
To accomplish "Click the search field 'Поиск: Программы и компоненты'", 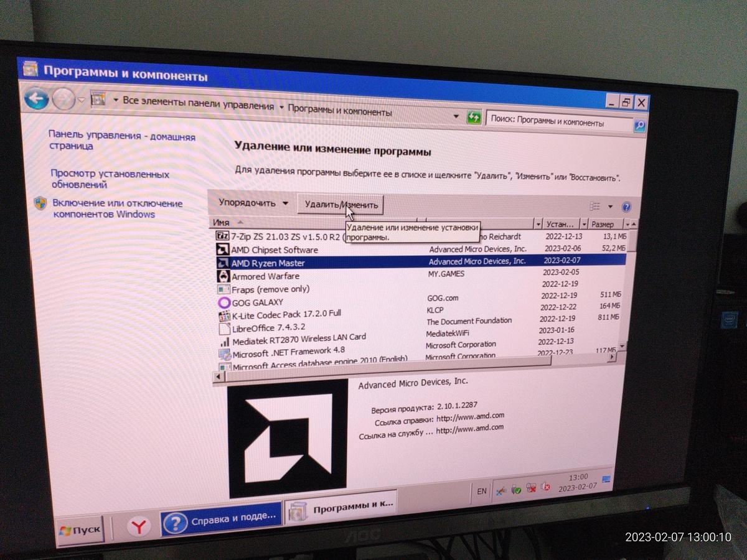I will point(559,121).
